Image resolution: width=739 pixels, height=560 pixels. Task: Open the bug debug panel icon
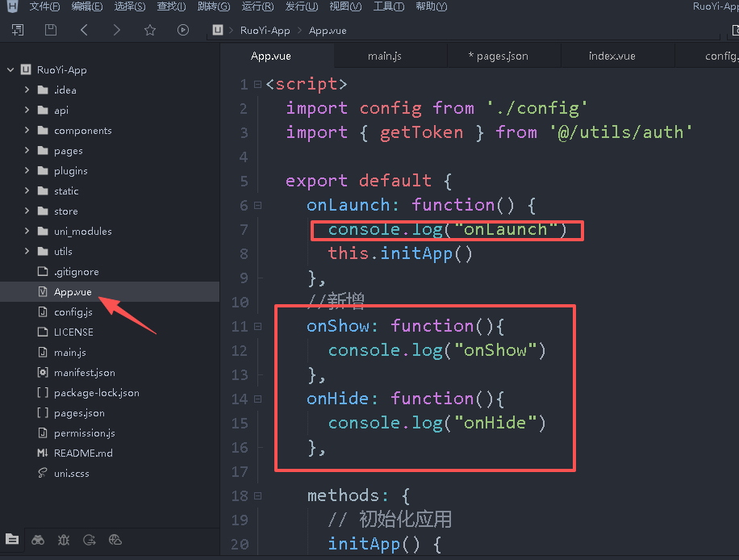64,540
